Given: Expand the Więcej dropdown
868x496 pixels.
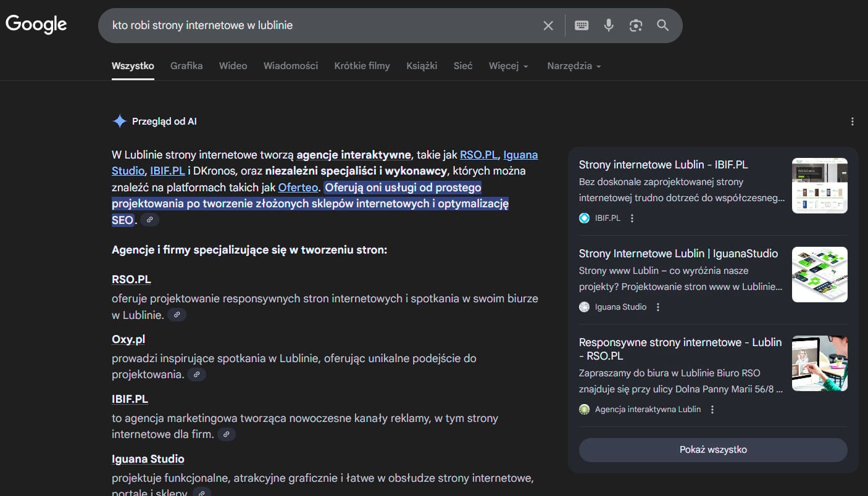Looking at the screenshot, I should coord(509,66).
